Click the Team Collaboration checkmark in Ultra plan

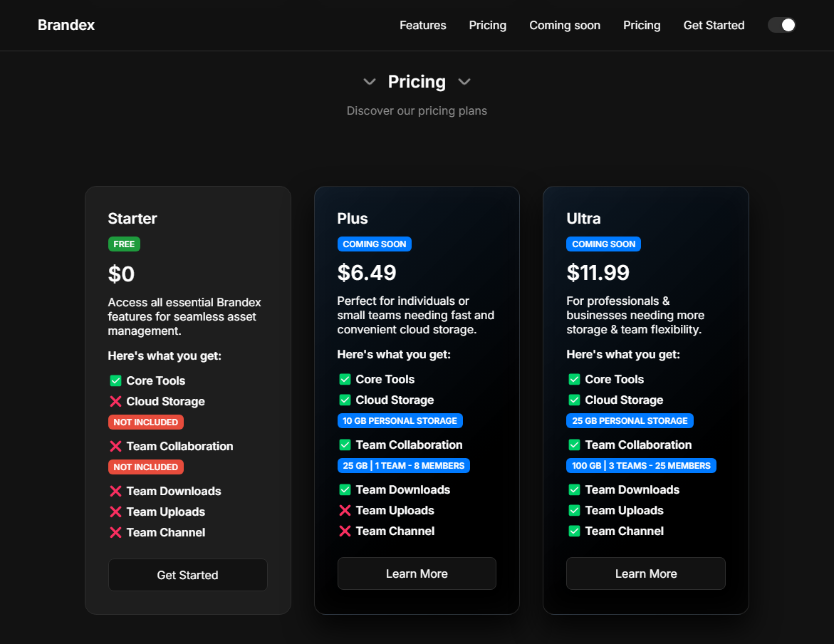(x=574, y=445)
